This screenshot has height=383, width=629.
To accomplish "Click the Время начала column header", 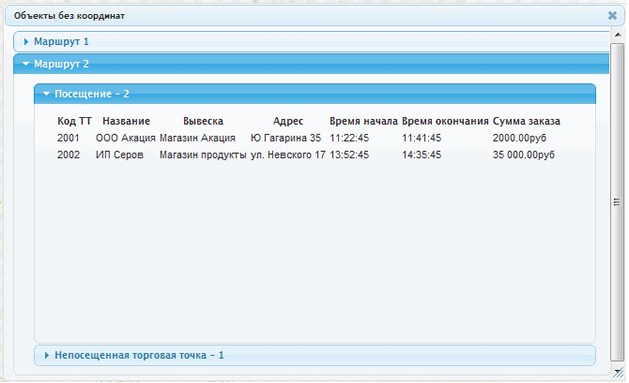I will pos(363,121).
